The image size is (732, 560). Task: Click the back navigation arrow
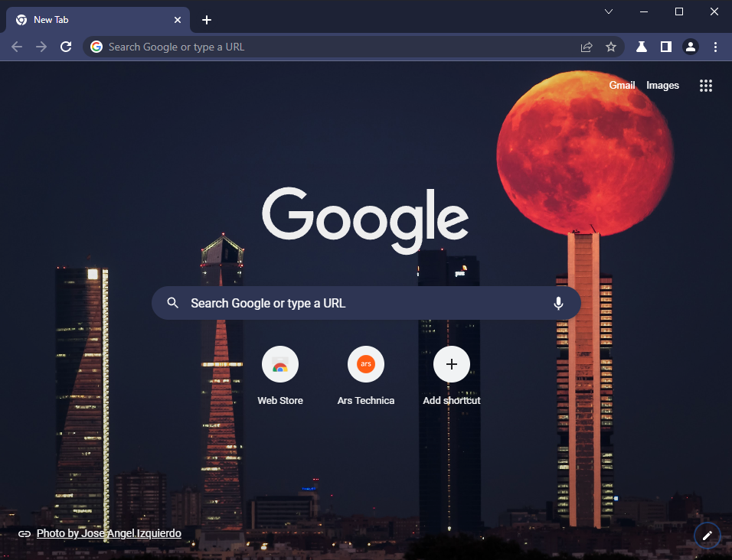coord(17,47)
